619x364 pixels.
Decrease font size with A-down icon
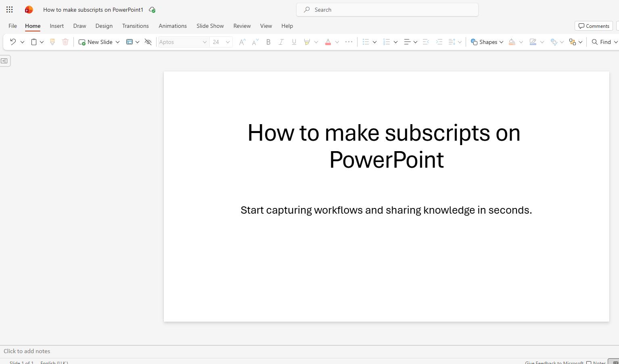255,42
